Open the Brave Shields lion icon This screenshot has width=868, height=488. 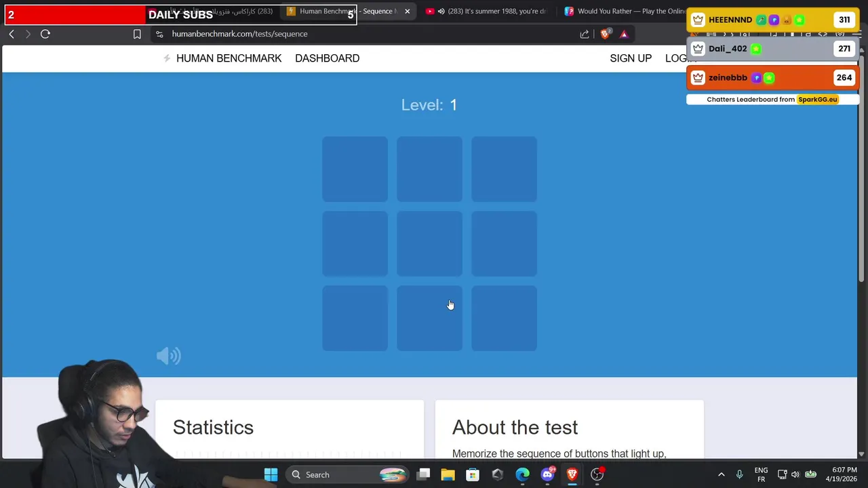606,34
